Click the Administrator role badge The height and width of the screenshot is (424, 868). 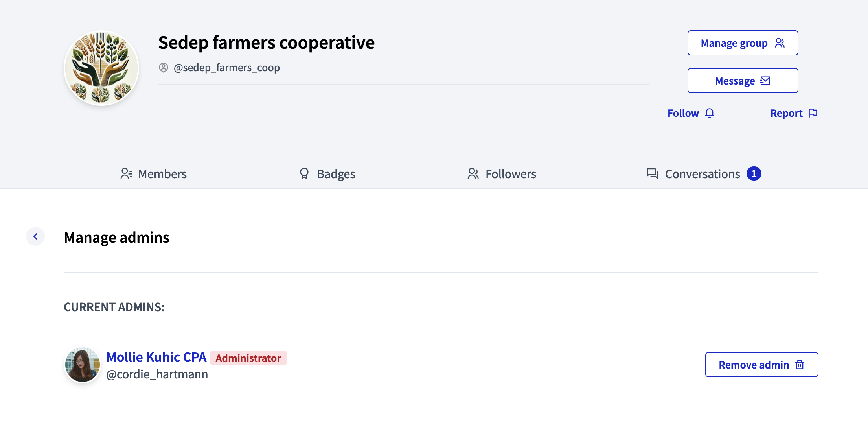point(248,358)
